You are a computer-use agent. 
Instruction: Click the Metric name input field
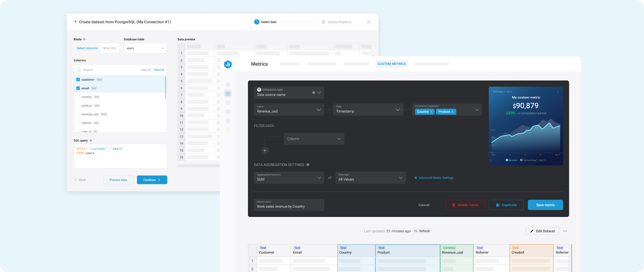pos(289,205)
